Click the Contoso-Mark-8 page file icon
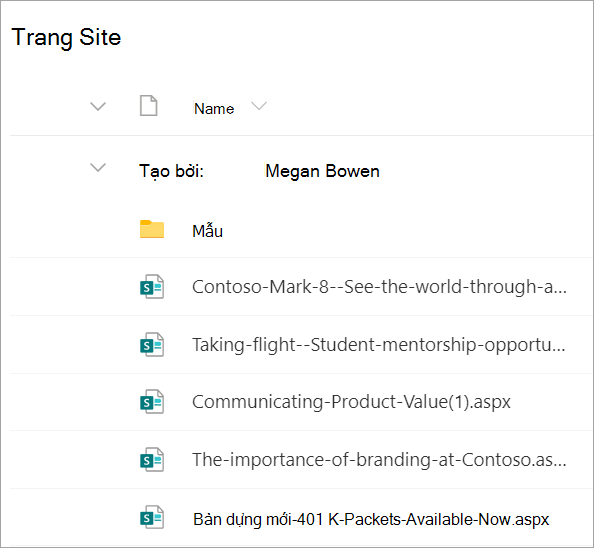This screenshot has height=548, width=594. [x=152, y=287]
